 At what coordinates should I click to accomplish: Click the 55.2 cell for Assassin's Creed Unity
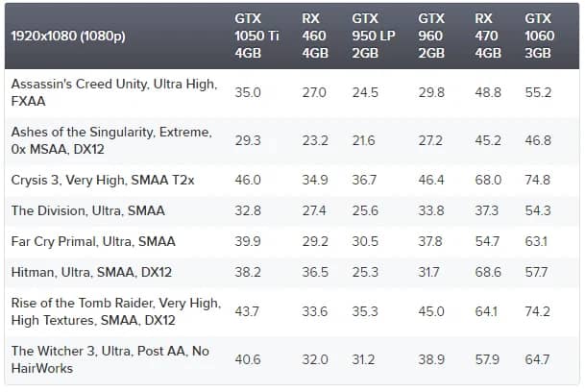pyautogui.click(x=538, y=93)
